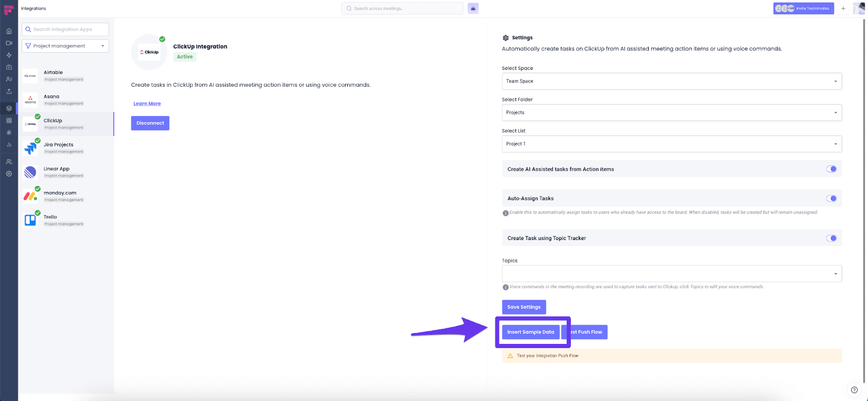
Task: Open the video camera meetings icon
Action: tap(9, 43)
